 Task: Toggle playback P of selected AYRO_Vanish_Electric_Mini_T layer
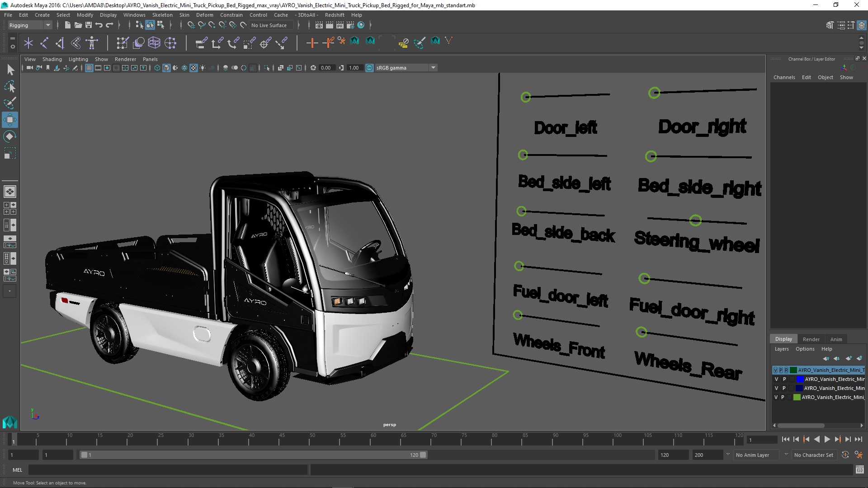pos(781,370)
